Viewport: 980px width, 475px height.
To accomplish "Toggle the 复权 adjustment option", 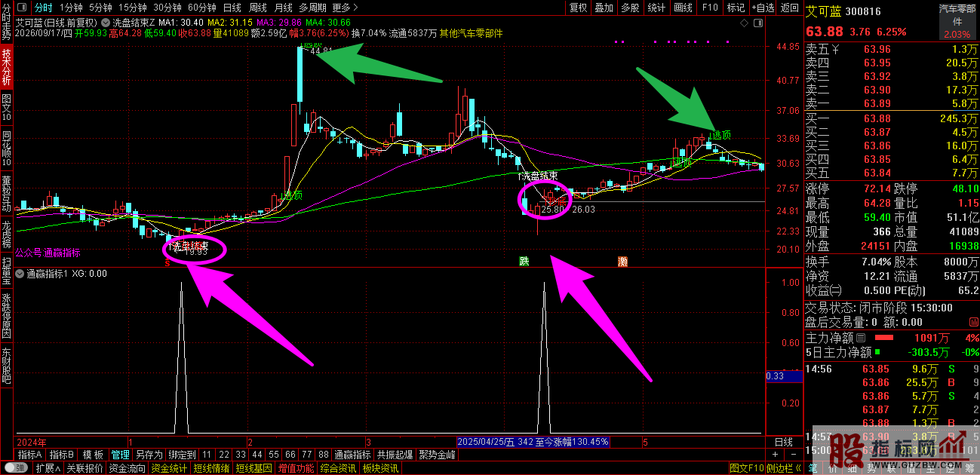I will point(578,8).
